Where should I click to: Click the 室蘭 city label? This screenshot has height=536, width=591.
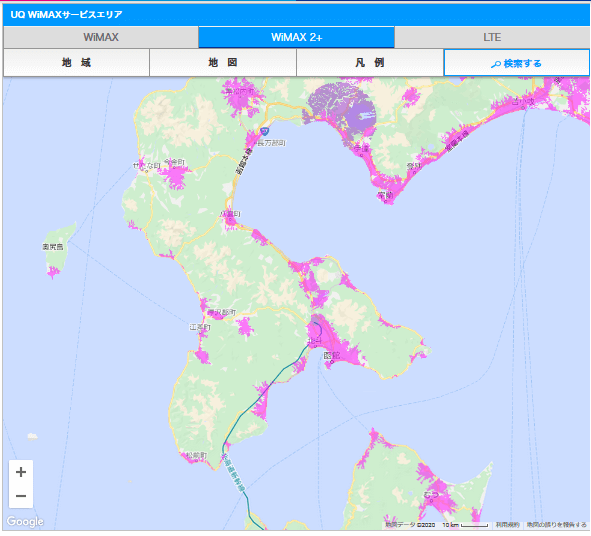pos(385,195)
